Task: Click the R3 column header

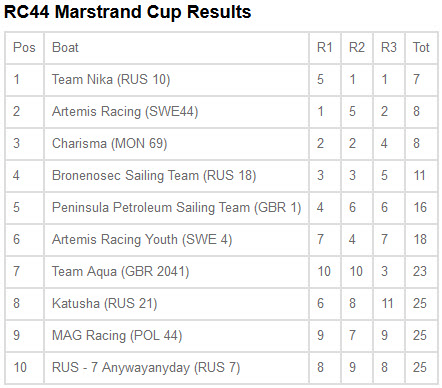Action: (x=389, y=48)
